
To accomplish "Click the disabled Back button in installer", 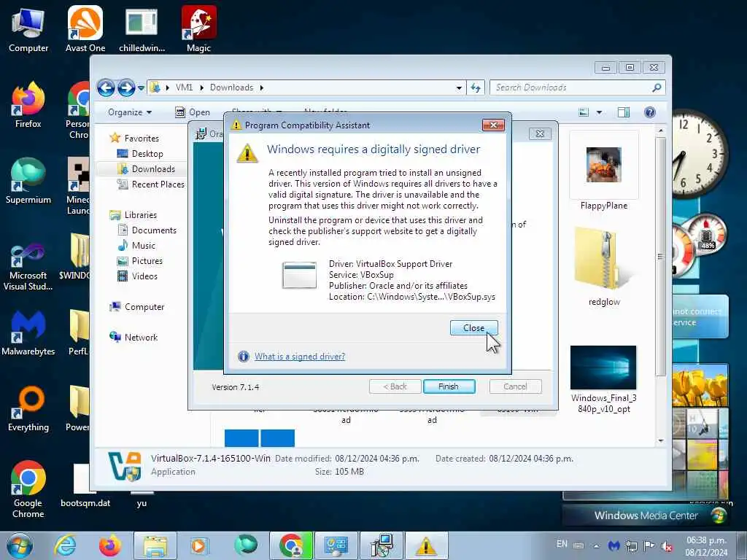I will coord(395,386).
